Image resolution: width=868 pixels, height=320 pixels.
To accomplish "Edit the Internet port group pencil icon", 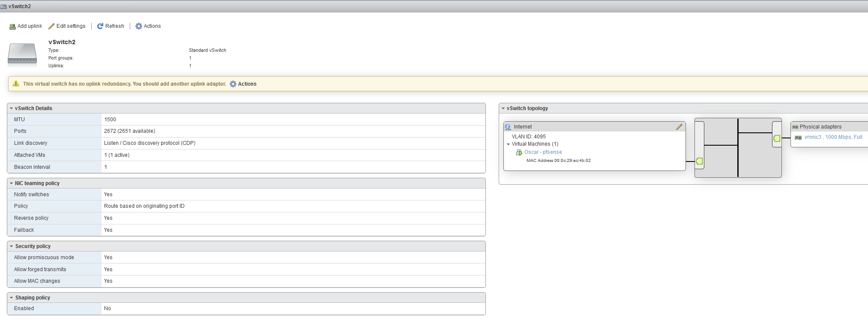I will [x=679, y=127].
